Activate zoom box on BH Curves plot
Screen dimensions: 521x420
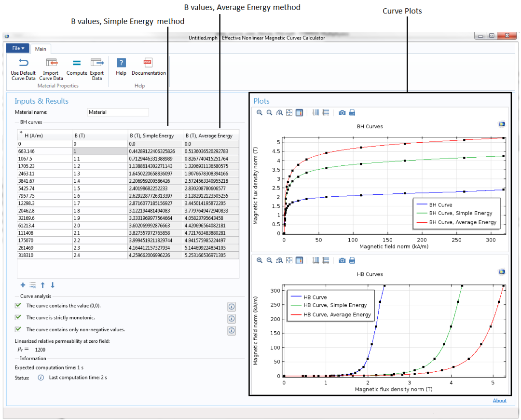tap(279, 113)
